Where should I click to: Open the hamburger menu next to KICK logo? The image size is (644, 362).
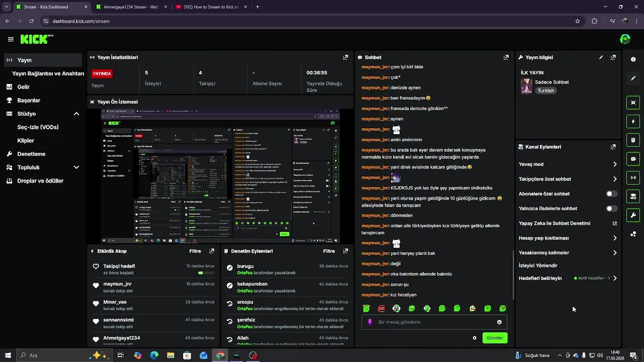pyautogui.click(x=11, y=39)
